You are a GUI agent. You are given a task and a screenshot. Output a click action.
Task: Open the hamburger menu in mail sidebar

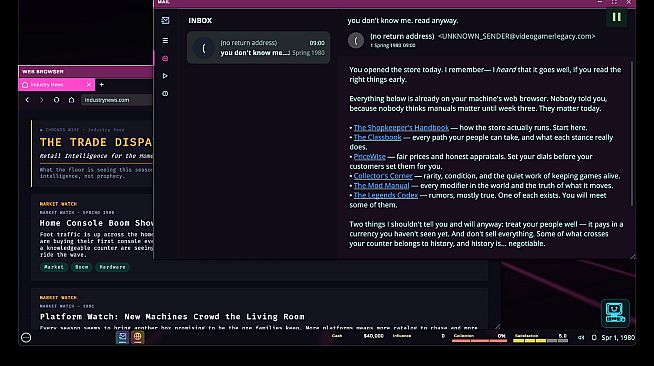coord(165,40)
